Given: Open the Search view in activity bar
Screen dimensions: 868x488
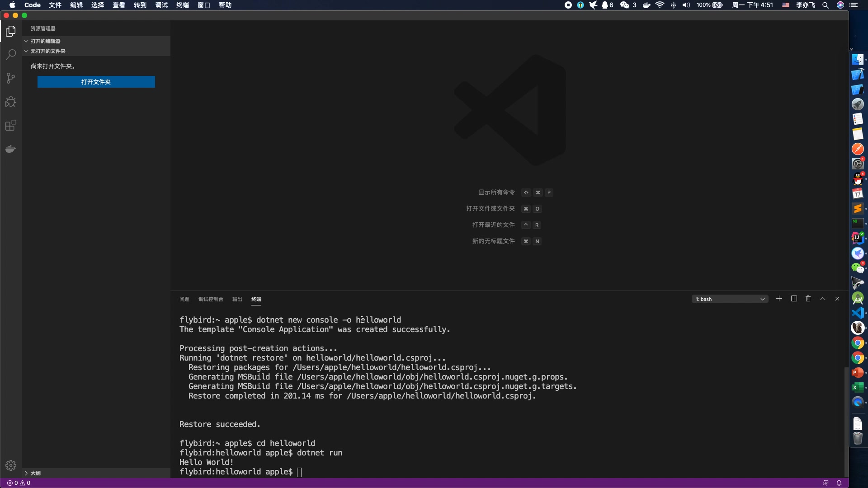Looking at the screenshot, I should pos(11,55).
